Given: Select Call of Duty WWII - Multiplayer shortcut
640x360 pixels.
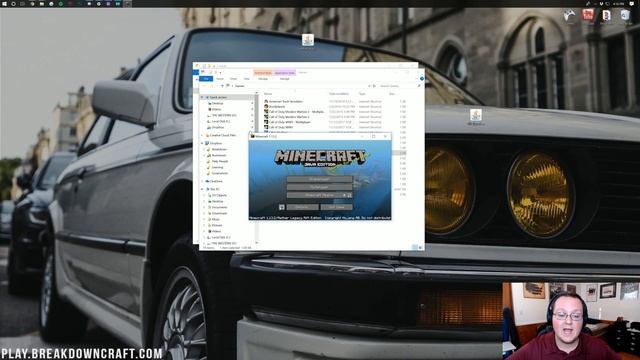Looking at the screenshot, I should pyautogui.click(x=290, y=122).
